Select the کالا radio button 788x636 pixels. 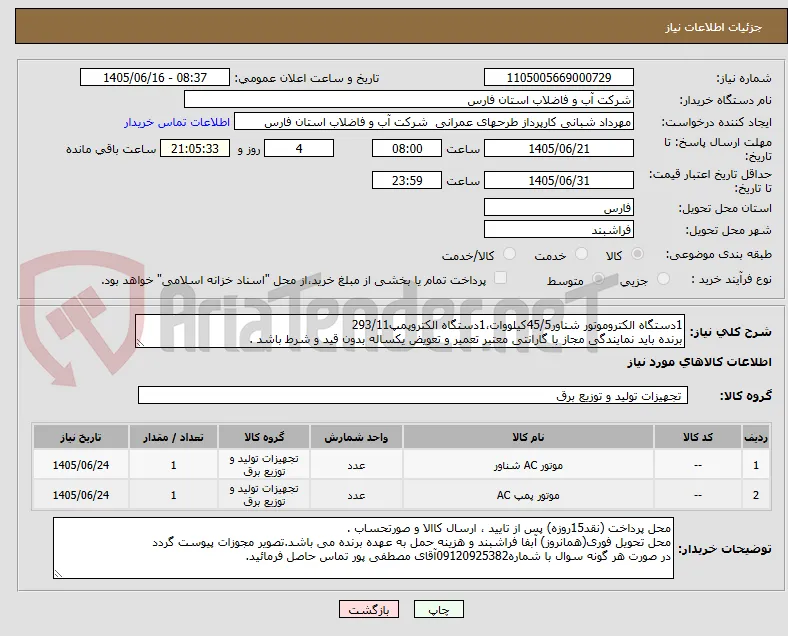[x=637, y=254]
